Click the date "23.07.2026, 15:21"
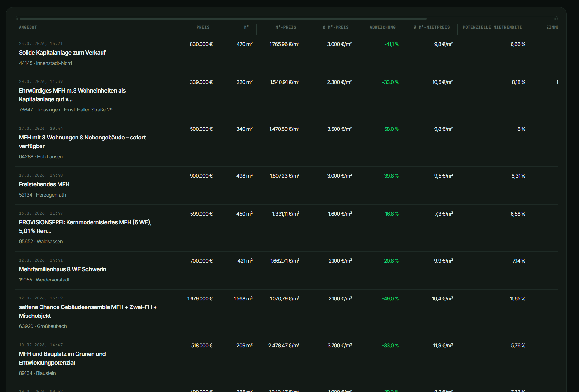 click(x=41, y=44)
